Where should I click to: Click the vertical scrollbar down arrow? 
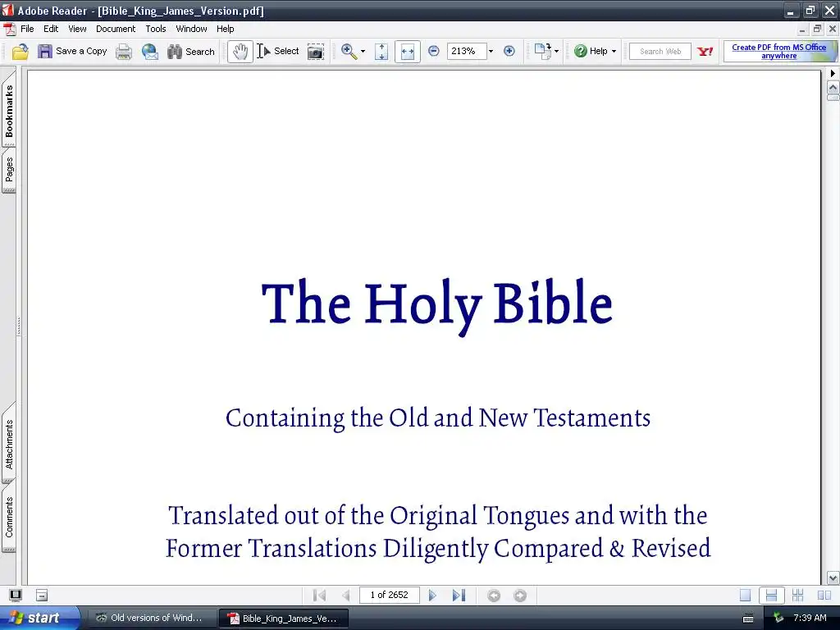coord(833,578)
